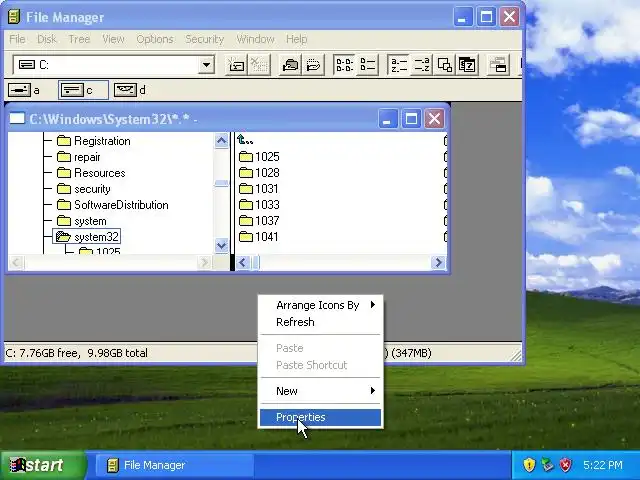Sort files by name toolbar icon

pos(398,65)
